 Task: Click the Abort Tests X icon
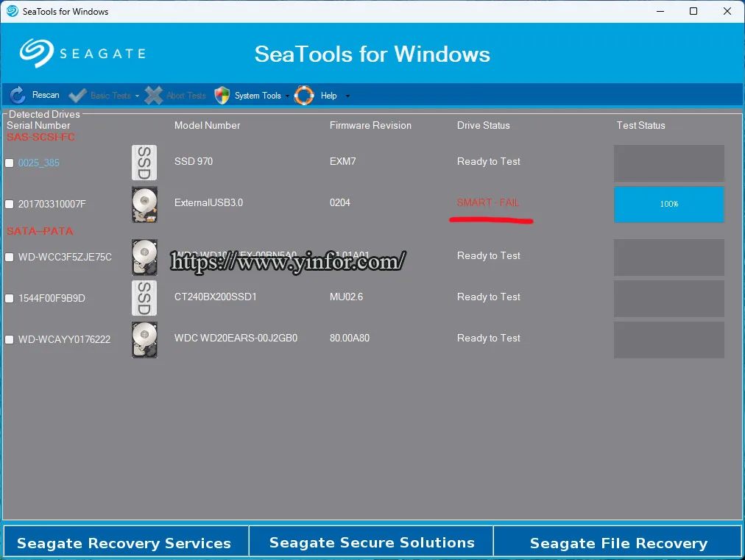coord(153,96)
